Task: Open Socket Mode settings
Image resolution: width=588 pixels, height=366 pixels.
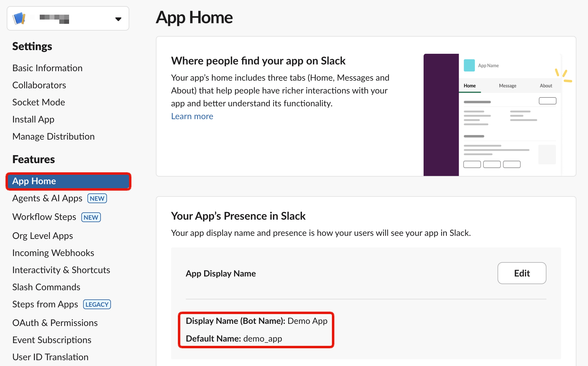Action: 39,102
